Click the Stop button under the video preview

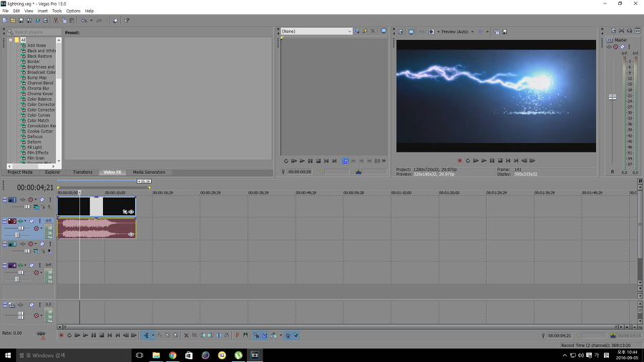(x=500, y=160)
